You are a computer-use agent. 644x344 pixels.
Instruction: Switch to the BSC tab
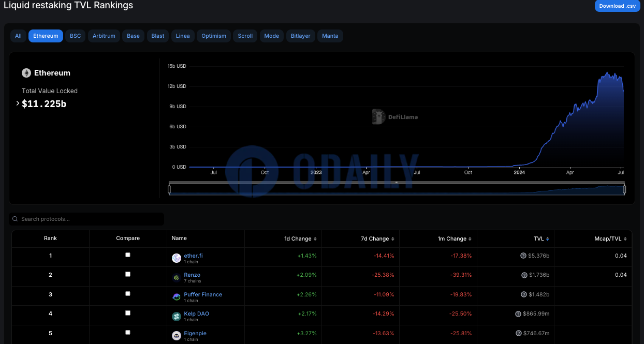tap(76, 36)
